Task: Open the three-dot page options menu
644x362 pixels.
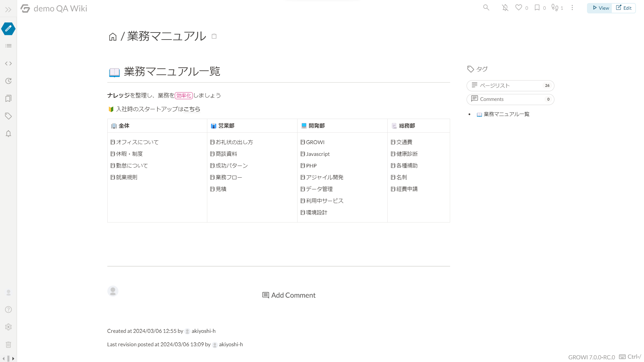Action: [572, 7]
